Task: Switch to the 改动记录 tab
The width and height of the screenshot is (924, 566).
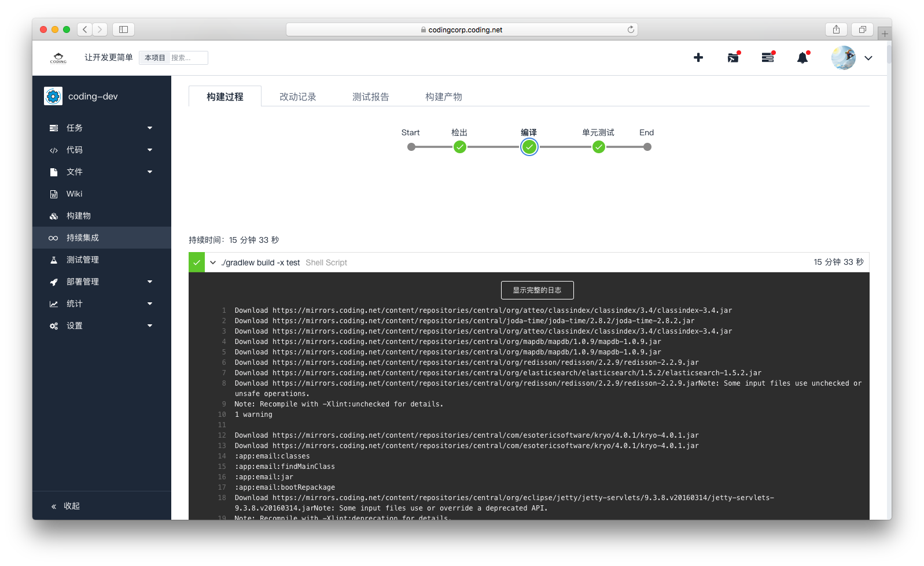Action: 297,97
